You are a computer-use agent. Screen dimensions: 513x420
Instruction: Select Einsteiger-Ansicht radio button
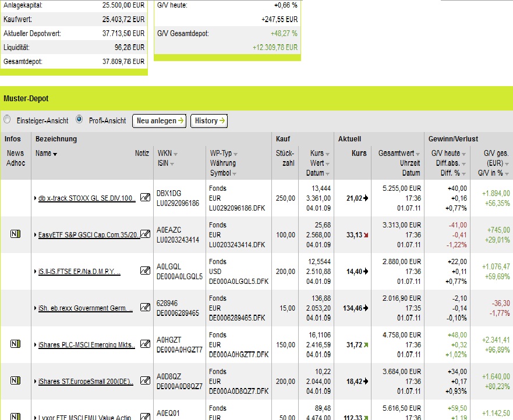(x=7, y=120)
